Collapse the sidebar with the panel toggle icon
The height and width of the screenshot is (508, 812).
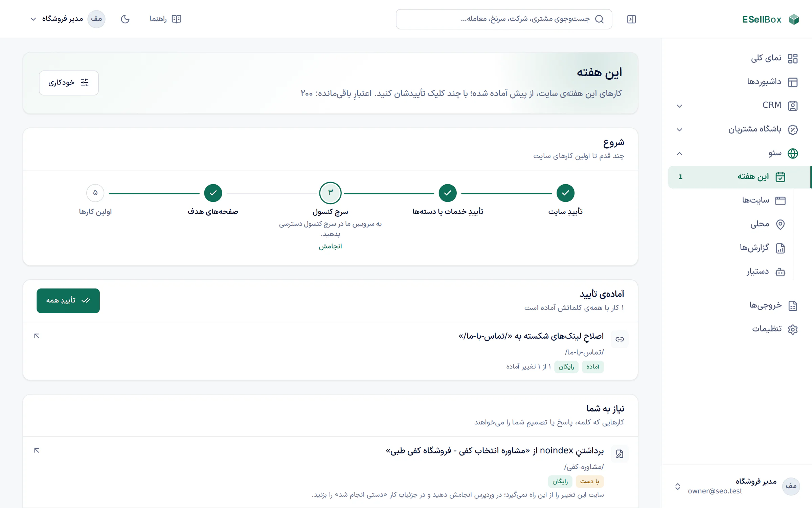click(x=631, y=19)
